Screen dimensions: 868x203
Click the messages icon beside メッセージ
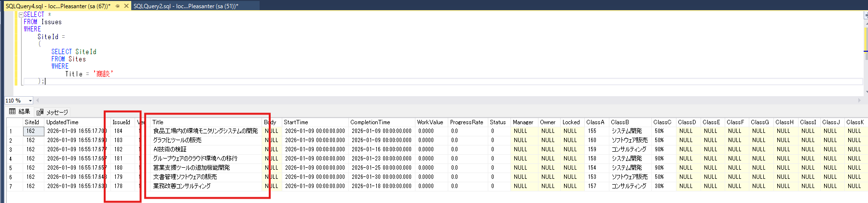click(x=40, y=112)
